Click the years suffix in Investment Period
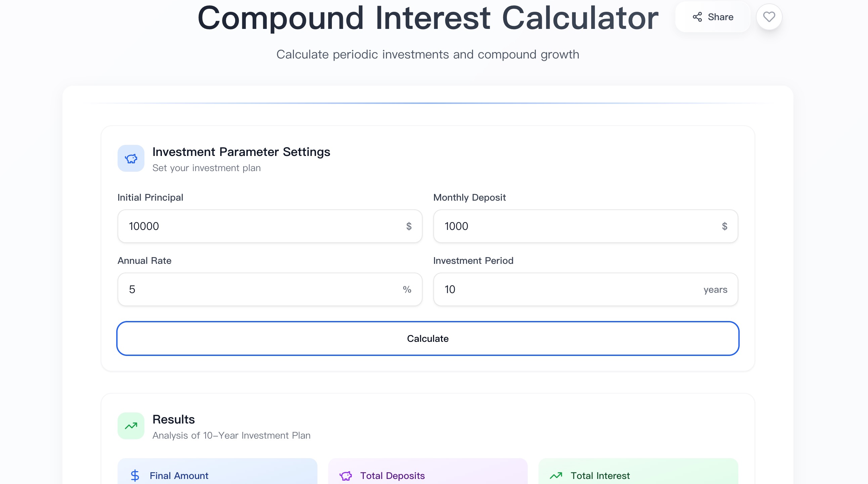Viewport: 868px width, 484px height. [x=715, y=289]
